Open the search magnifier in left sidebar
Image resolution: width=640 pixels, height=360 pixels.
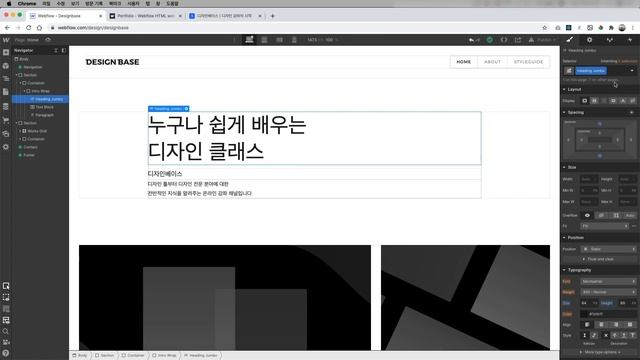(6, 331)
